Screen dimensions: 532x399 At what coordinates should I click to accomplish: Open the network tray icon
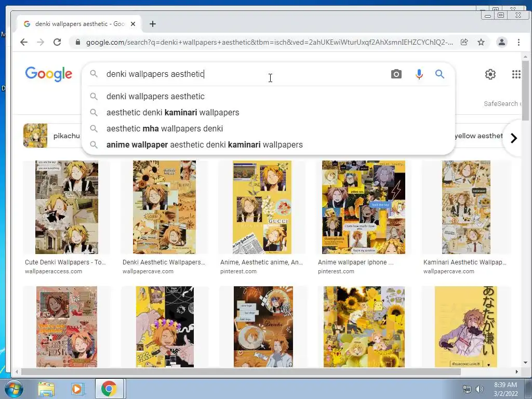click(x=467, y=389)
